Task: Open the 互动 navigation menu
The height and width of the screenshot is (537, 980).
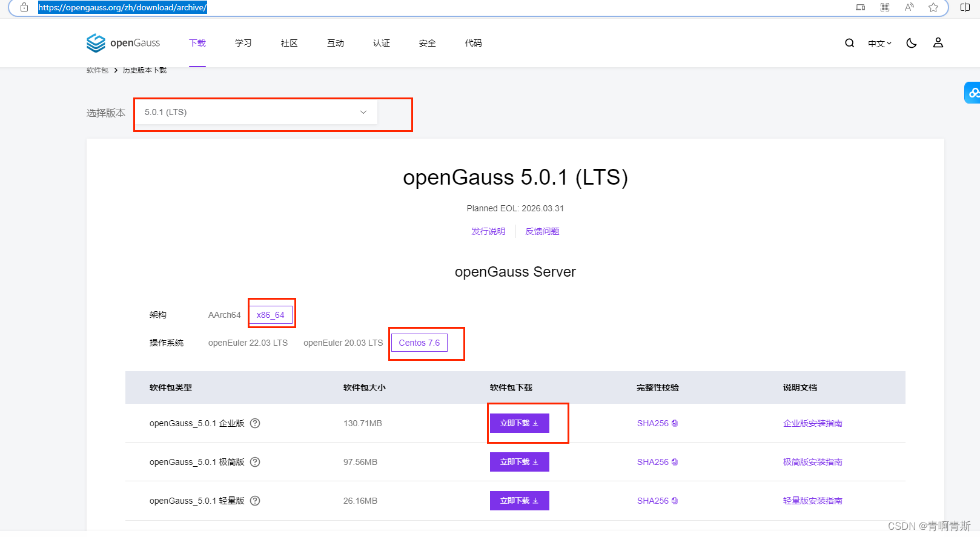Action: [x=336, y=43]
